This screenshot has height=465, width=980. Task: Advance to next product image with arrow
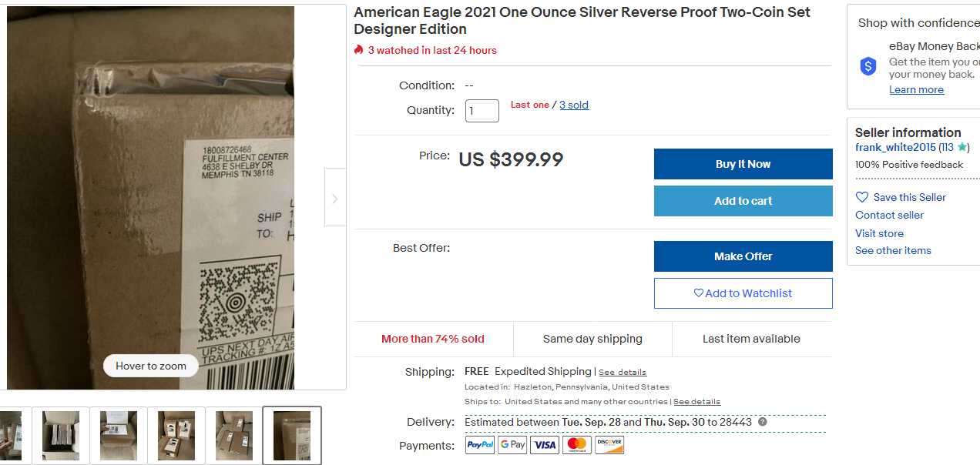pos(334,199)
